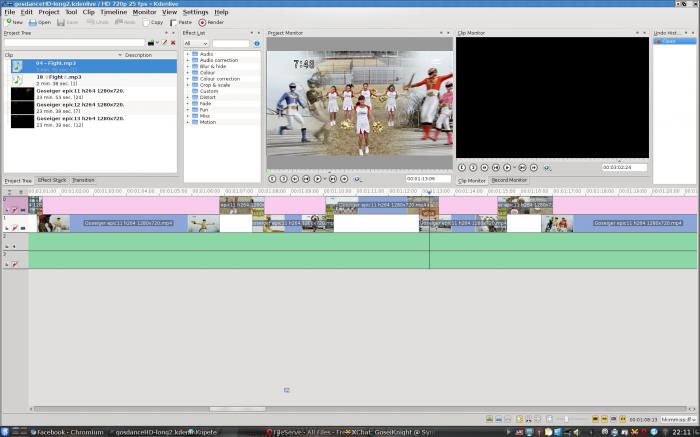Toggle marker comments in status bar
Screen dimensions: 700x437
pos(613,419)
